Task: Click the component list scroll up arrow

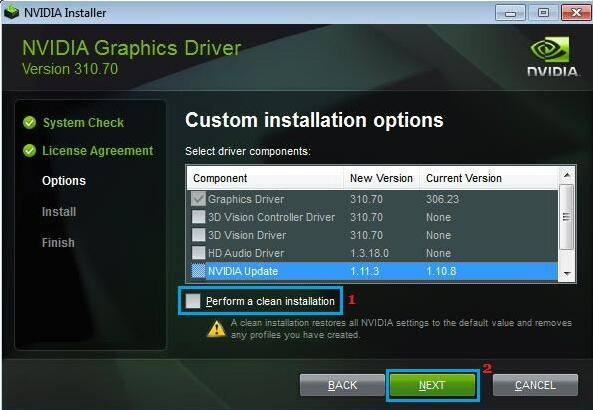Action: pos(567,175)
